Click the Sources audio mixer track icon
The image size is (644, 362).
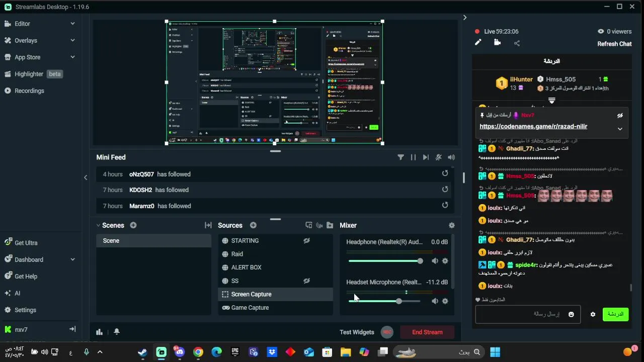(x=319, y=225)
